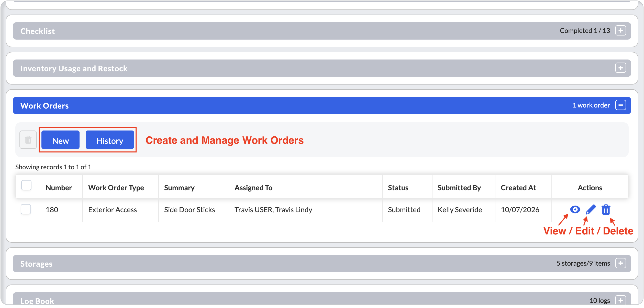
Task: Click the Side Door Sticks summary
Action: click(190, 210)
